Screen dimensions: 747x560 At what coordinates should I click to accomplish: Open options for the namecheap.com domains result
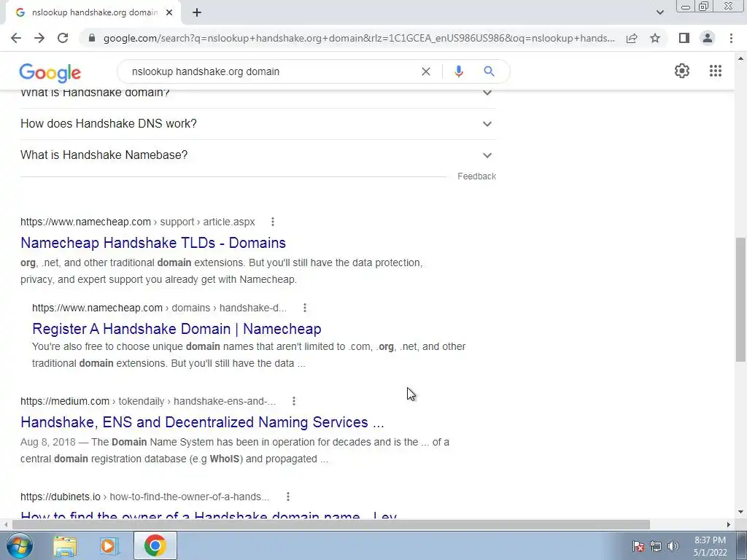point(305,308)
